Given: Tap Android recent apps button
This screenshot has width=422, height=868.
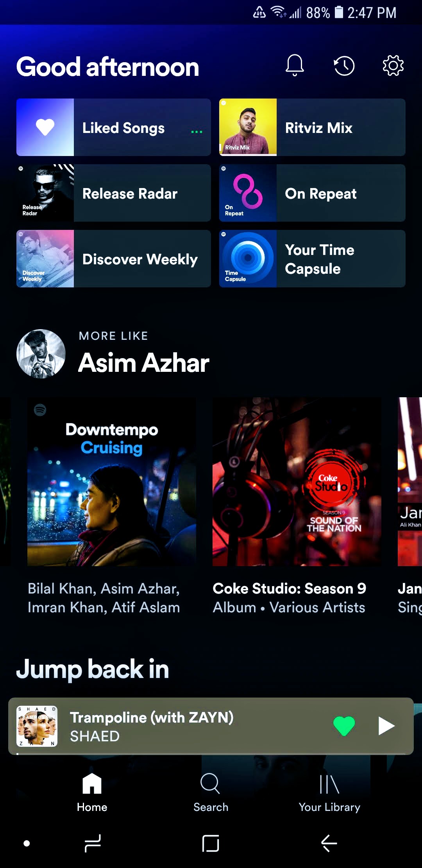Looking at the screenshot, I should click(x=93, y=843).
